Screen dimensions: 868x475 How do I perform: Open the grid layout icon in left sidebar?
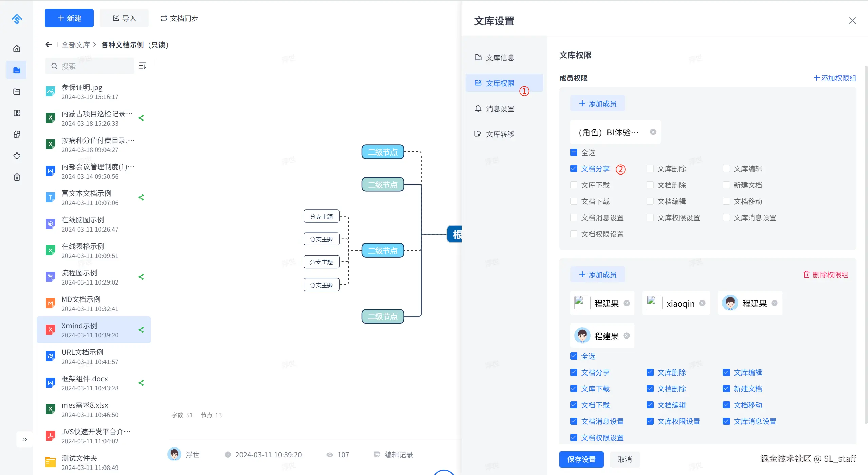[x=17, y=113]
